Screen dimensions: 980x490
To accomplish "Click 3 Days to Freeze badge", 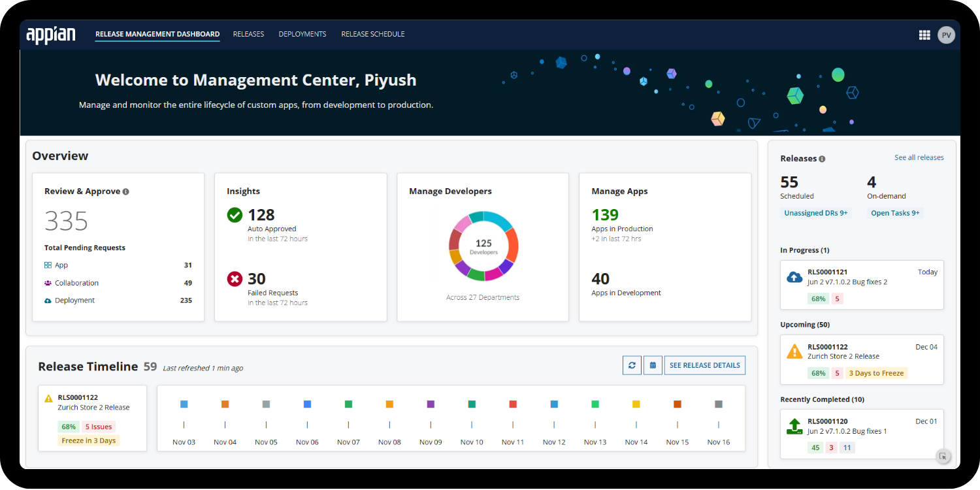I will tap(876, 373).
